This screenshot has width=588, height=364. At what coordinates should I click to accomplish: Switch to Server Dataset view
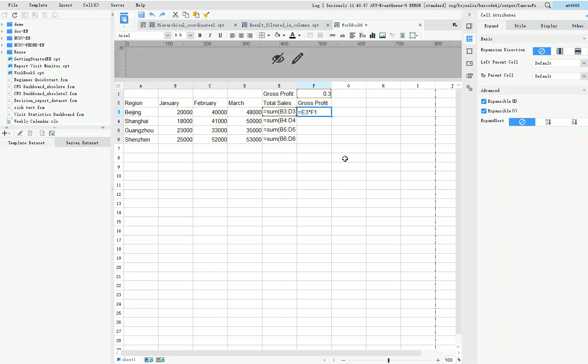click(x=82, y=142)
